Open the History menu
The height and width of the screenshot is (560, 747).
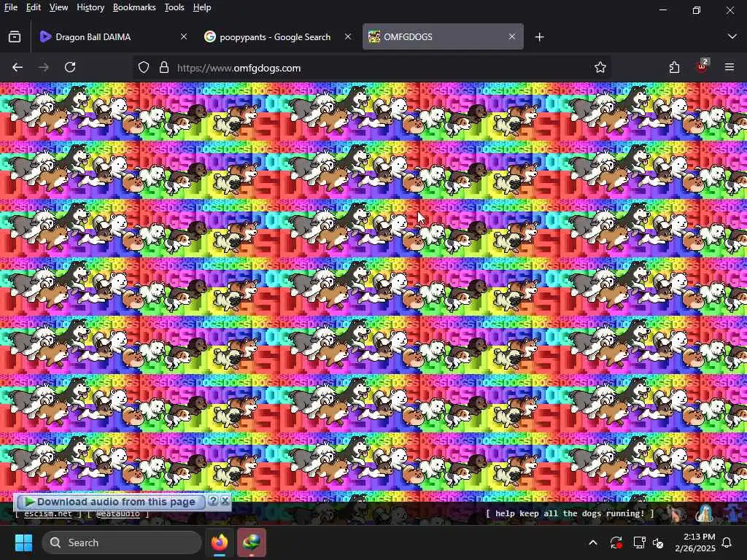coord(90,7)
